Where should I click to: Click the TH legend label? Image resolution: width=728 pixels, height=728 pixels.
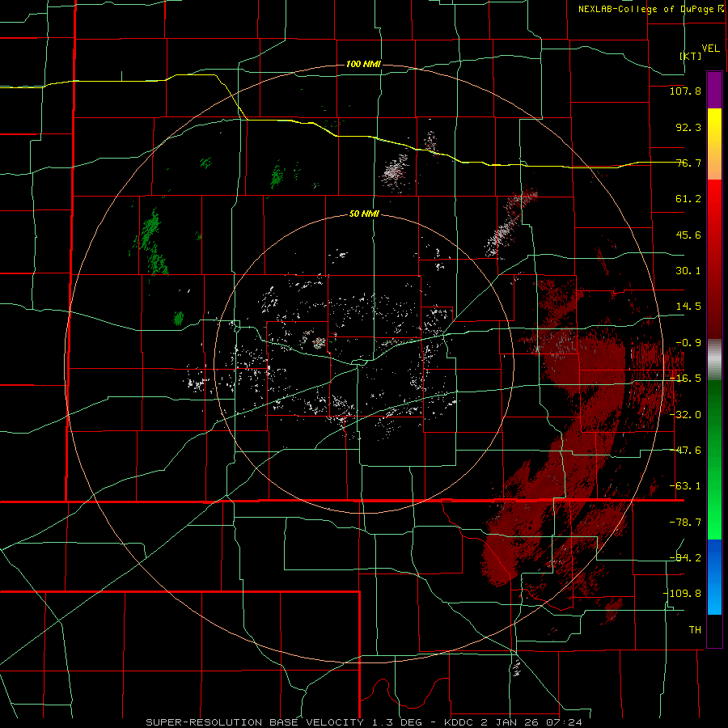pyautogui.click(x=695, y=630)
